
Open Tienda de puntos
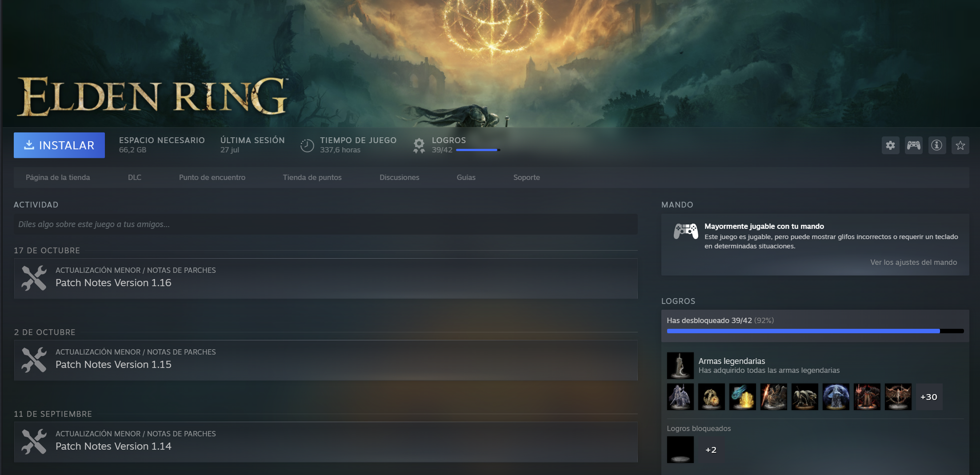[312, 177]
